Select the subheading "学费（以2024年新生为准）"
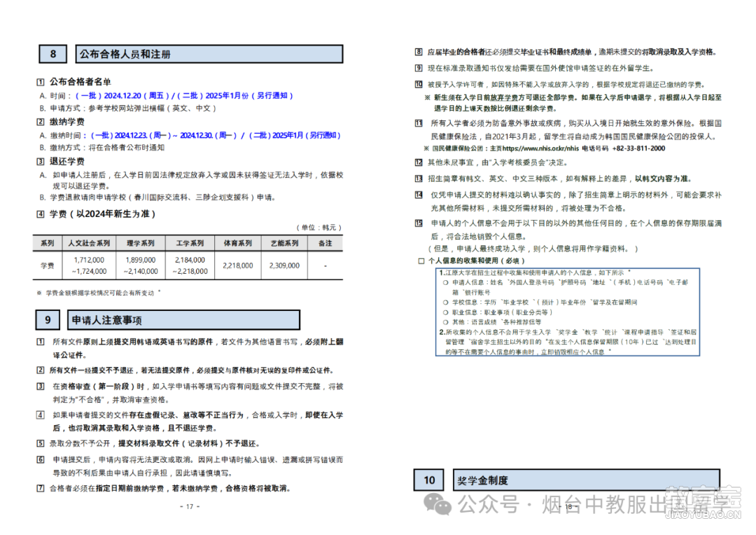The height and width of the screenshot is (535, 756). (x=103, y=214)
